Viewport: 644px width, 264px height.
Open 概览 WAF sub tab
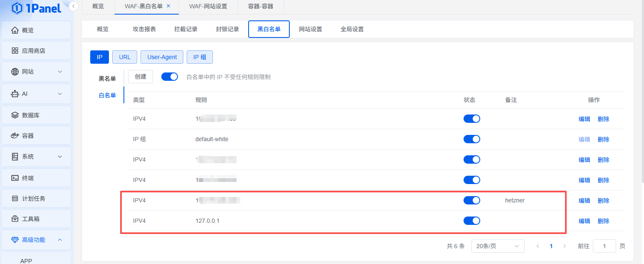(103, 29)
